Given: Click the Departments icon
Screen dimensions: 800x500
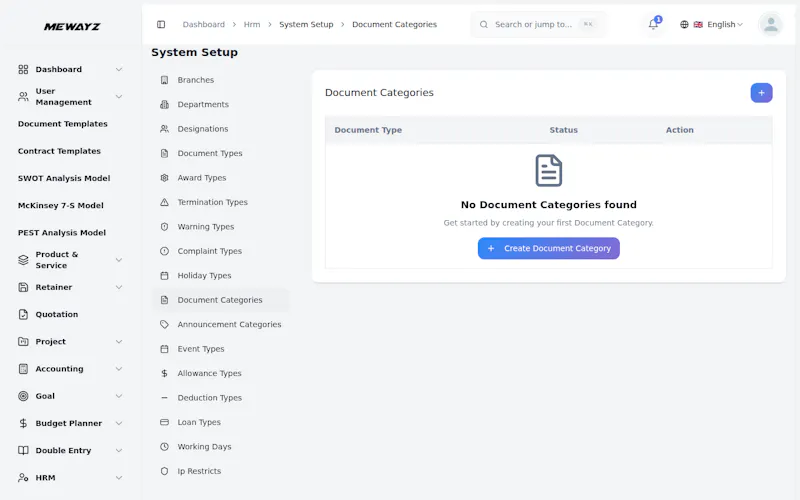Looking at the screenshot, I should coord(164,105).
